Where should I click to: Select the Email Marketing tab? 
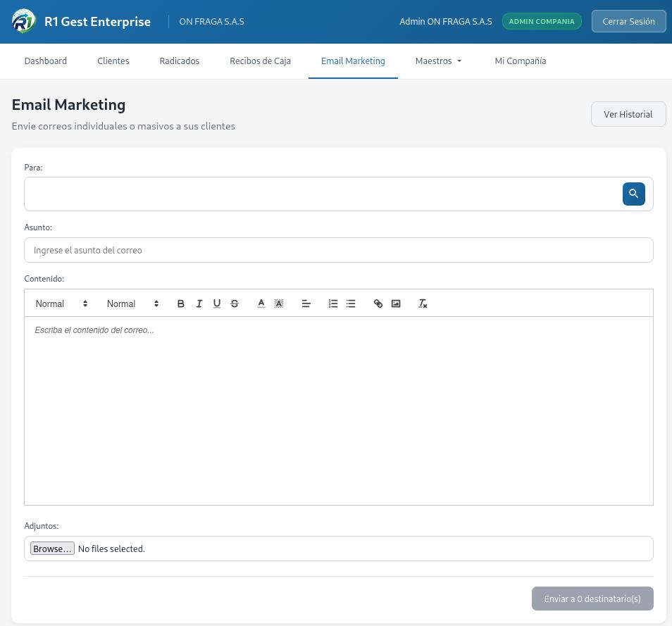[353, 61]
